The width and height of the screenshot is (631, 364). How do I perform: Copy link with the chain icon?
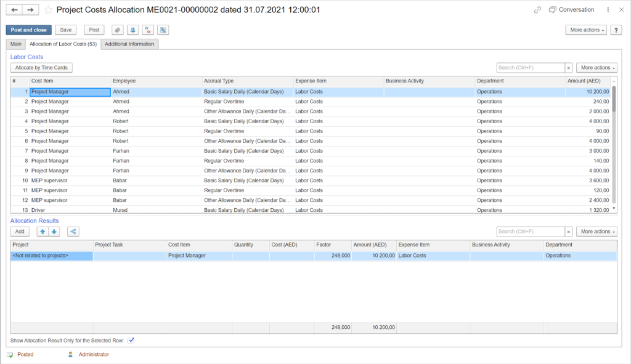537,10
